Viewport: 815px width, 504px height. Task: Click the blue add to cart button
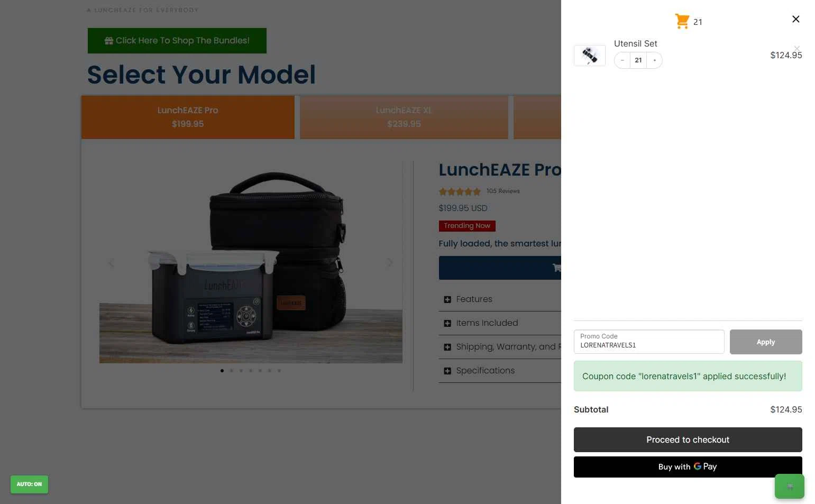coord(500,268)
